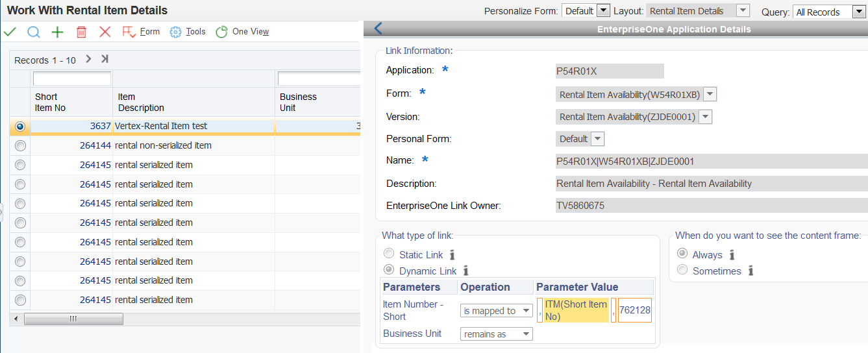
Task: Open the Form menu
Action: 141,32
